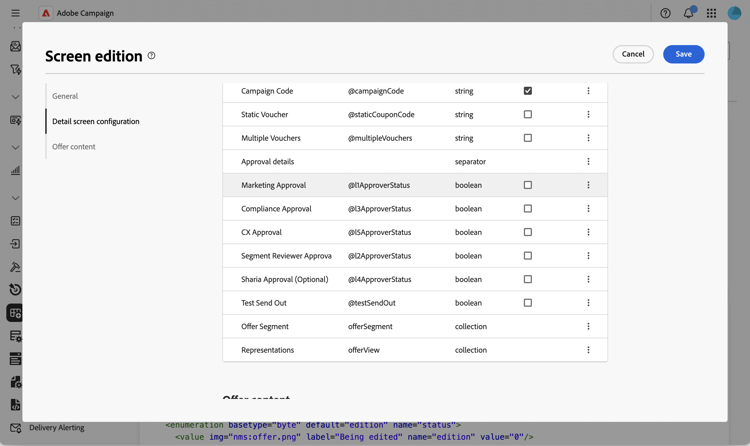Image resolution: width=750 pixels, height=446 pixels.
Task: Select Detail screen configuration section
Action: pos(96,122)
